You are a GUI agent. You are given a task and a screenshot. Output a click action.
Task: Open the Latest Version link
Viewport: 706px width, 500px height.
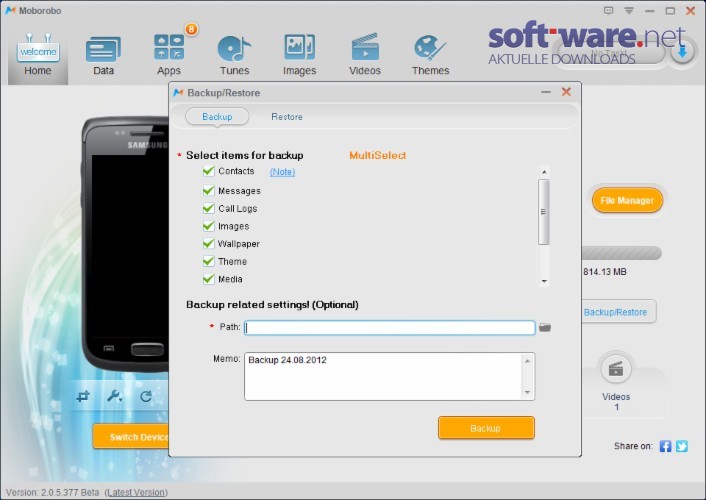[136, 492]
